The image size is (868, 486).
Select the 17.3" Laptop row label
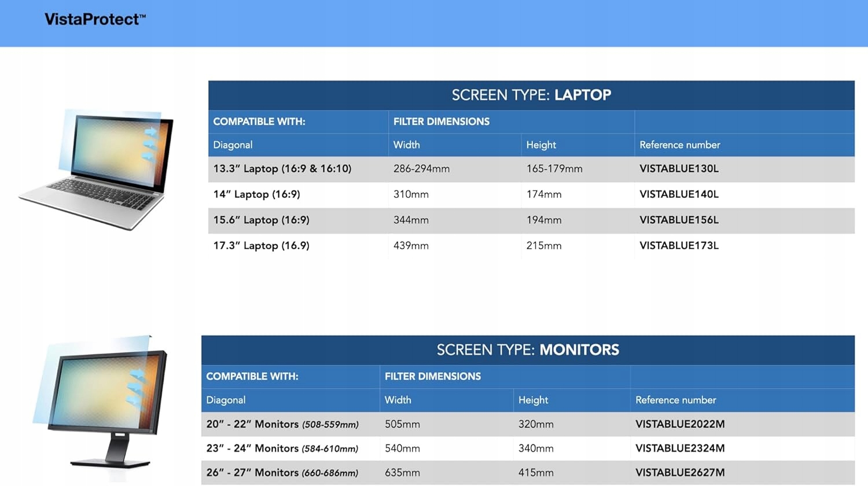click(x=261, y=246)
